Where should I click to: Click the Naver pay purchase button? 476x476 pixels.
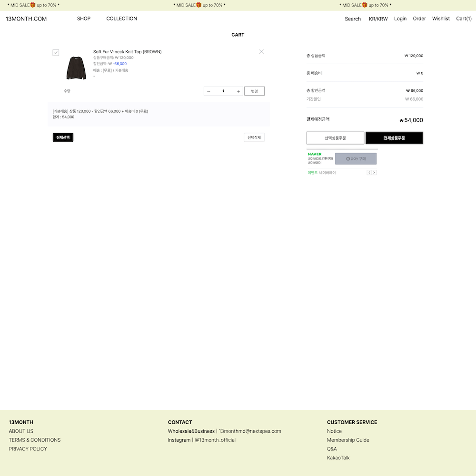[x=356, y=158]
